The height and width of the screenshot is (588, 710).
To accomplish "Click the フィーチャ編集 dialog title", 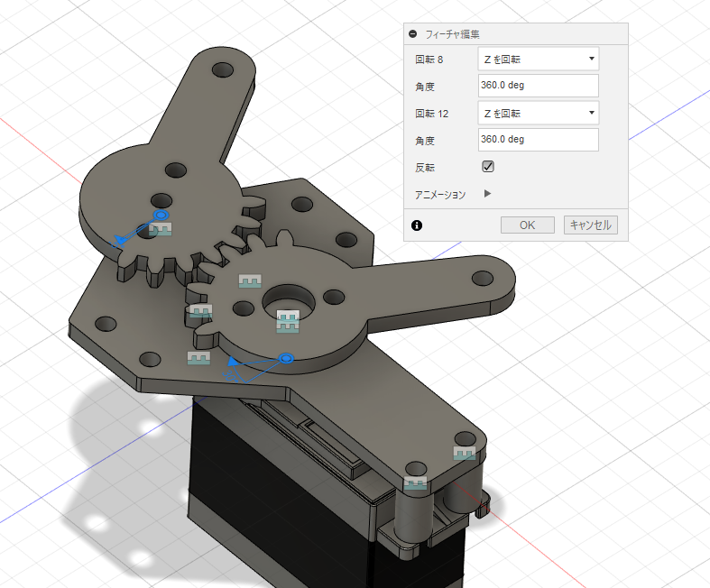I will click(452, 34).
